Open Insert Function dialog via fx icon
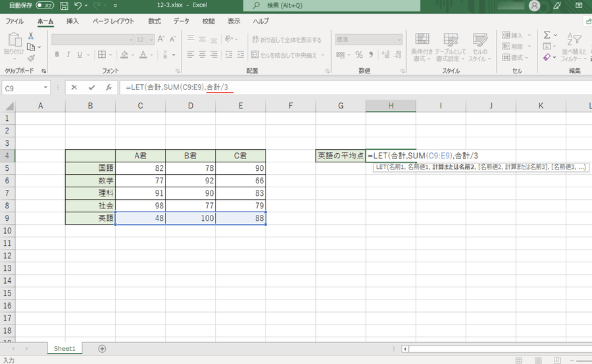Image resolution: width=592 pixels, height=364 pixels. [108, 87]
